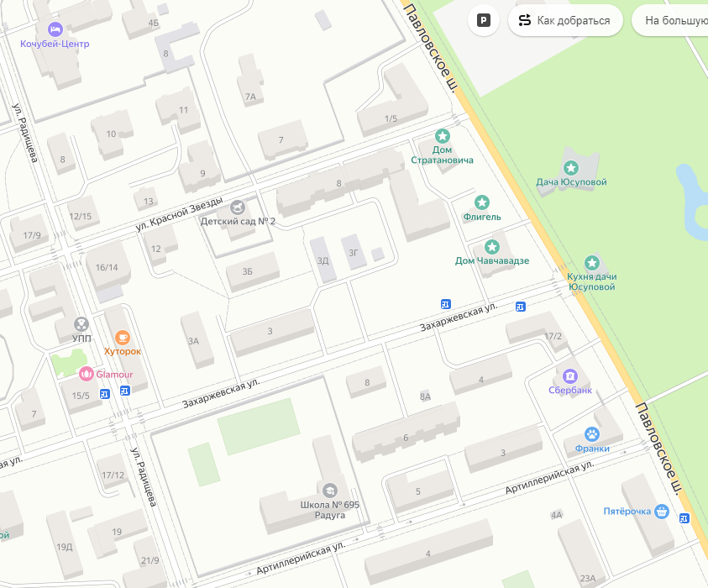Open the Франки pet shop icon
Image resolution: width=708 pixels, height=588 pixels.
[x=592, y=434]
